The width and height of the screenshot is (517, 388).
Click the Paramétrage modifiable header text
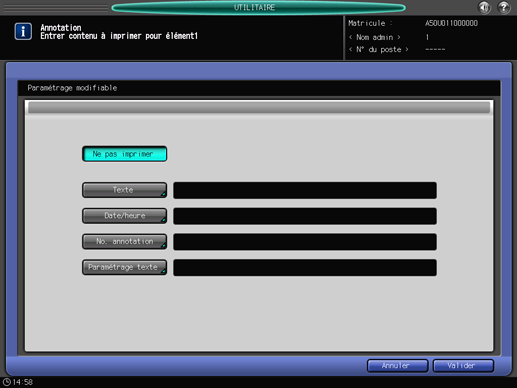pyautogui.click(x=72, y=88)
